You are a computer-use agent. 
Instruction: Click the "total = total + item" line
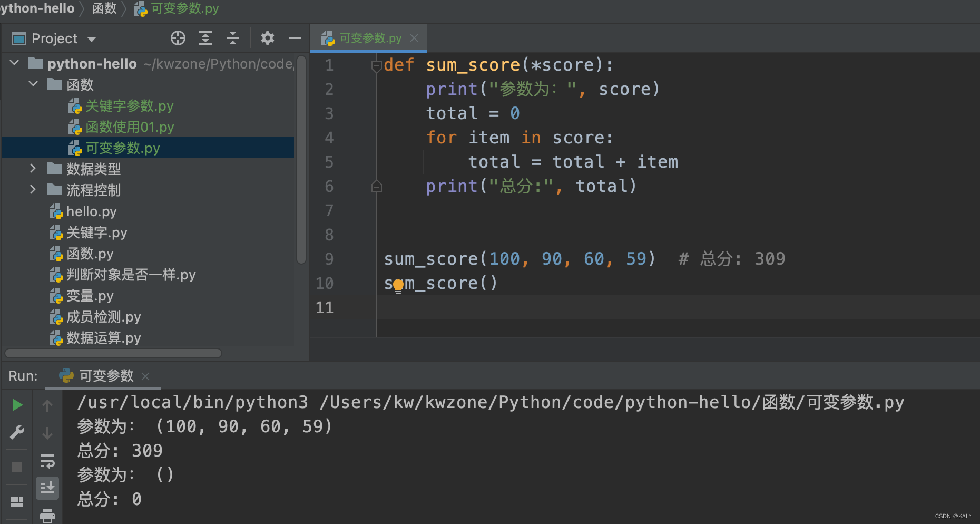[x=573, y=162]
